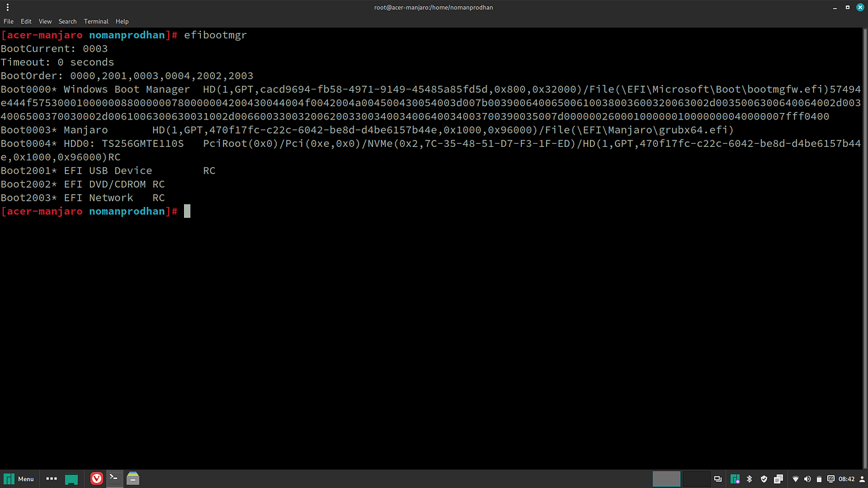This screenshot has width=868, height=488.
Task: Open the File menu in Konsole
Action: 8,21
